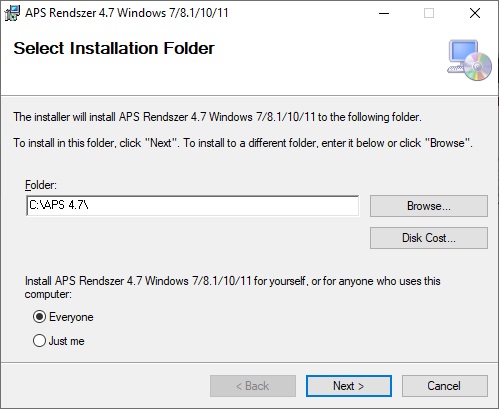Click the 'for yourself, or for anyone' prompt text

[232, 287]
